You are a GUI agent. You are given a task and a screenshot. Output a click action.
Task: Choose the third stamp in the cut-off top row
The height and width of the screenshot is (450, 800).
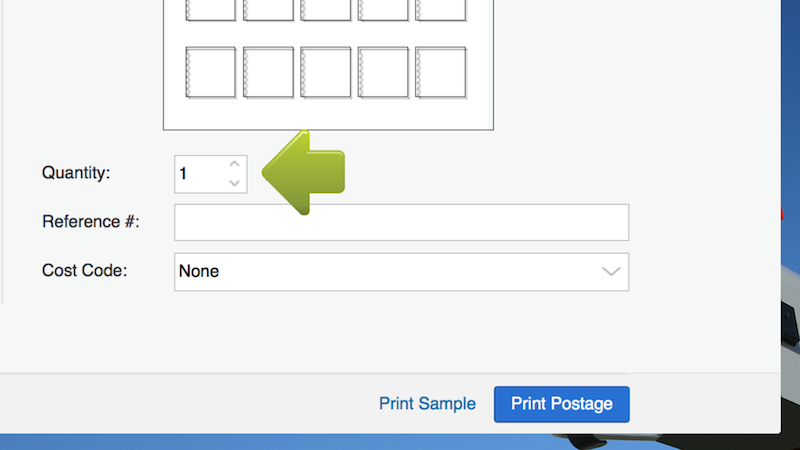point(325,9)
